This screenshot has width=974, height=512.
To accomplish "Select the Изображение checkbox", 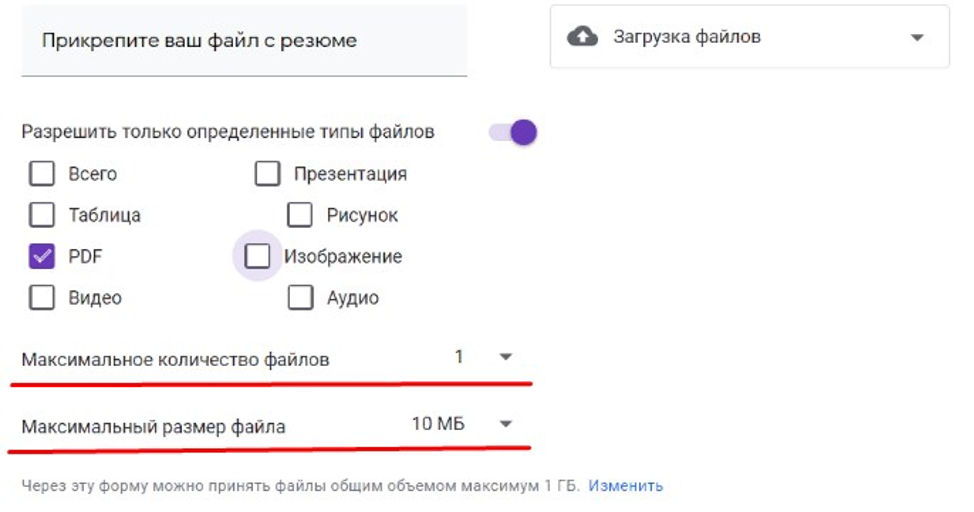I will point(258,257).
